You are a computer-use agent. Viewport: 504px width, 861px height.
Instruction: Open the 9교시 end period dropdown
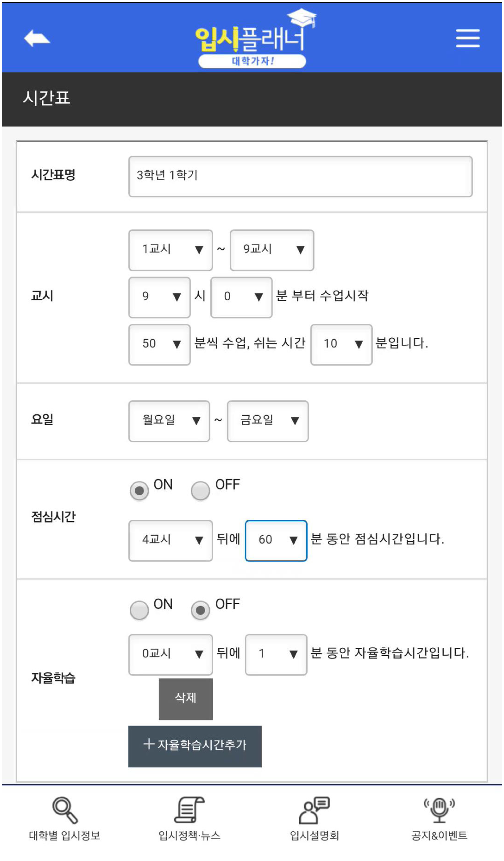point(272,250)
